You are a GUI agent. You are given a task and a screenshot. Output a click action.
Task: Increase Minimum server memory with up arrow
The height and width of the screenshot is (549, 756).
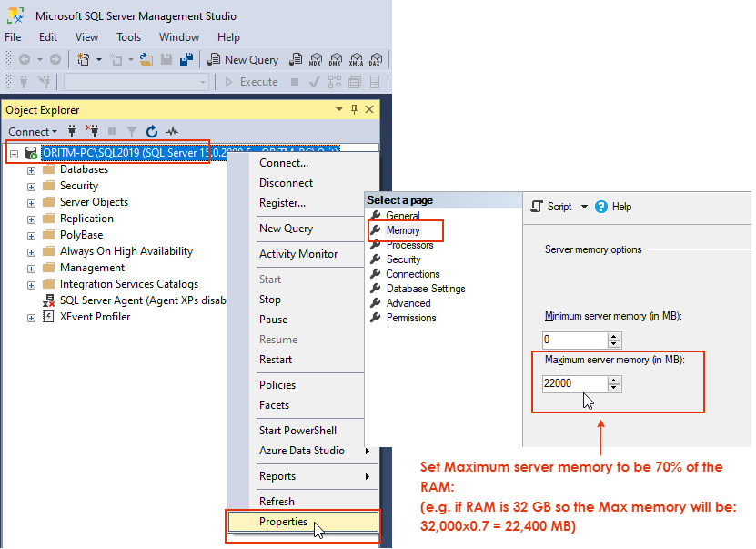[x=614, y=336]
